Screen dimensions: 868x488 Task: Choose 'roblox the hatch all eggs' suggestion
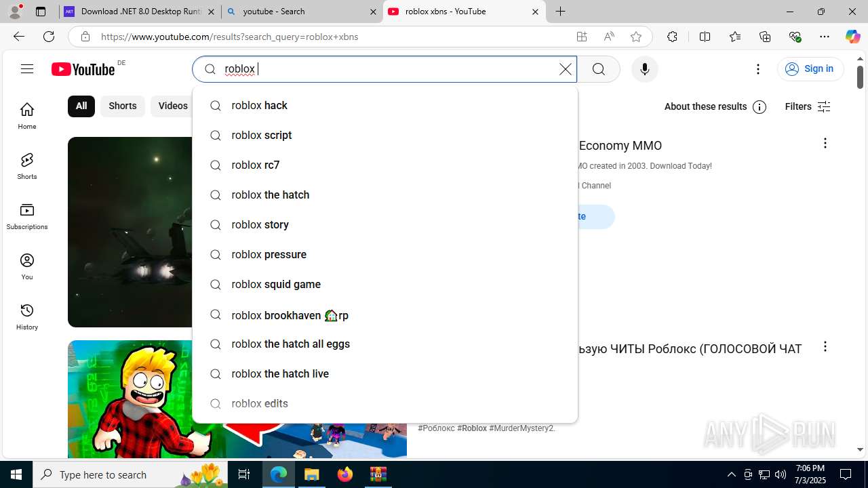point(385,344)
